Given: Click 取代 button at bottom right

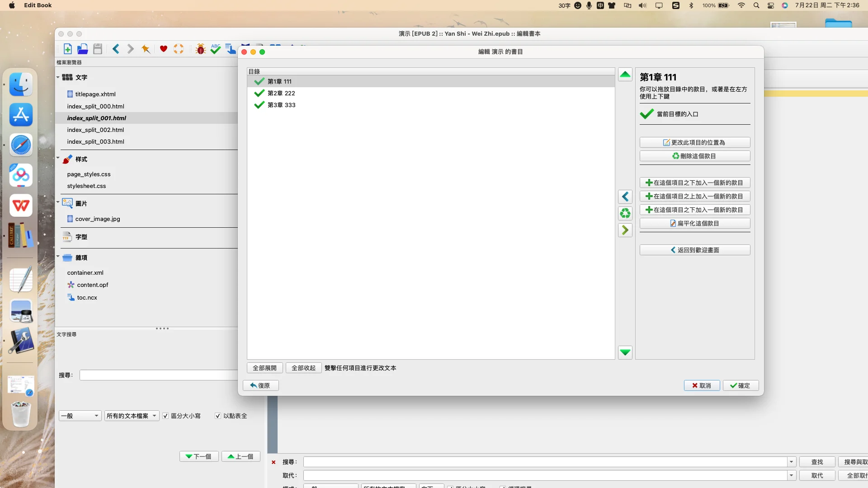Looking at the screenshot, I should (x=817, y=475).
